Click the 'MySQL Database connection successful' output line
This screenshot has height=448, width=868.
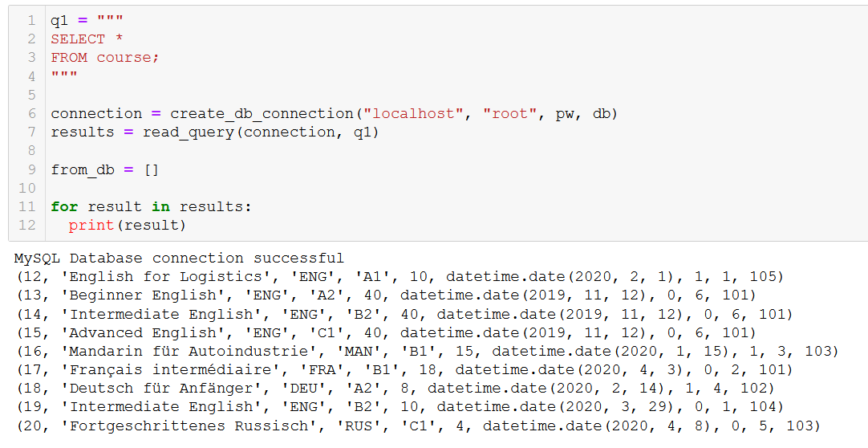(x=179, y=259)
